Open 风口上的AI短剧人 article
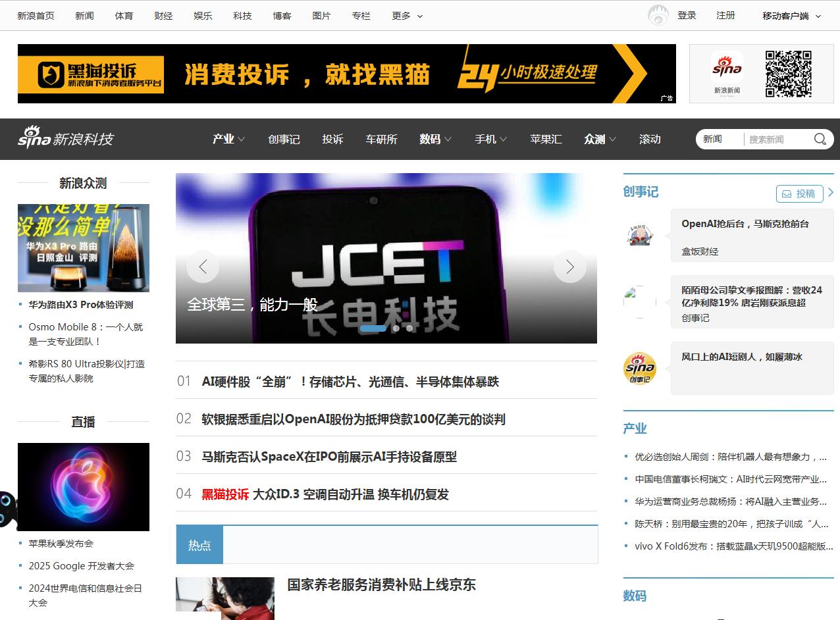 tap(742, 357)
